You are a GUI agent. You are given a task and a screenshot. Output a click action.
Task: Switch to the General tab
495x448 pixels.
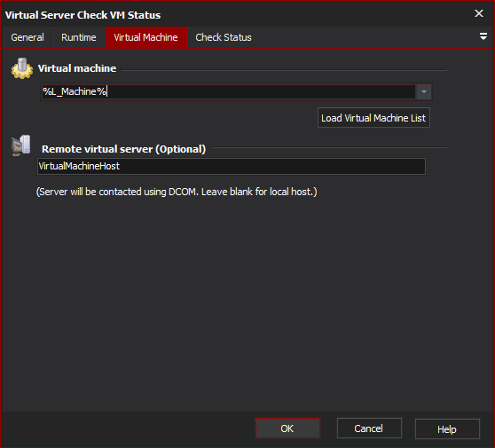27,37
